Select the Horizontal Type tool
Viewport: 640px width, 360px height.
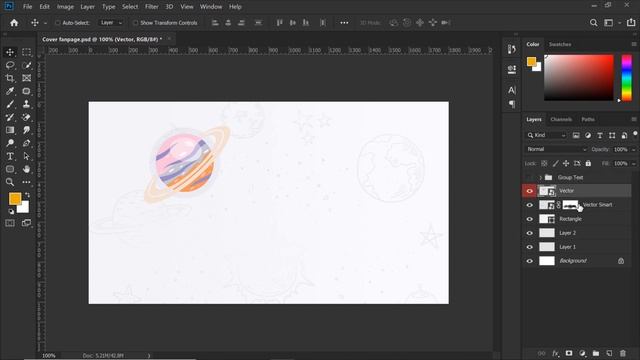[x=10, y=156]
